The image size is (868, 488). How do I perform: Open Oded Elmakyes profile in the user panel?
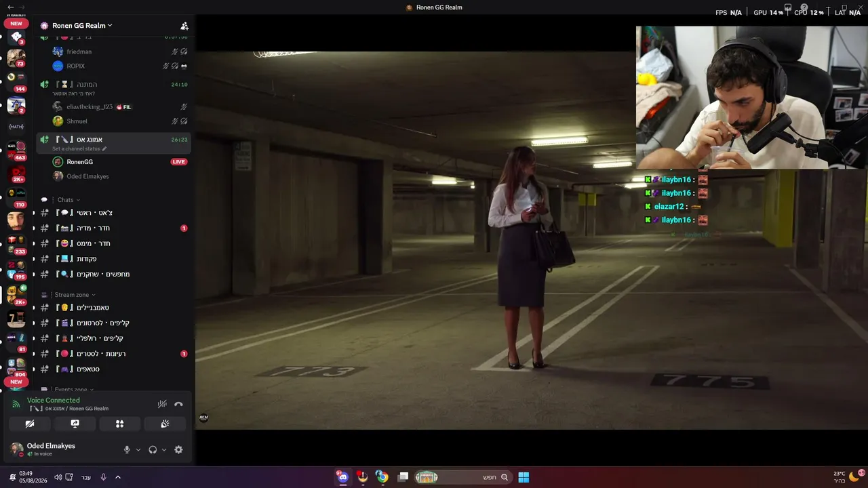43,449
